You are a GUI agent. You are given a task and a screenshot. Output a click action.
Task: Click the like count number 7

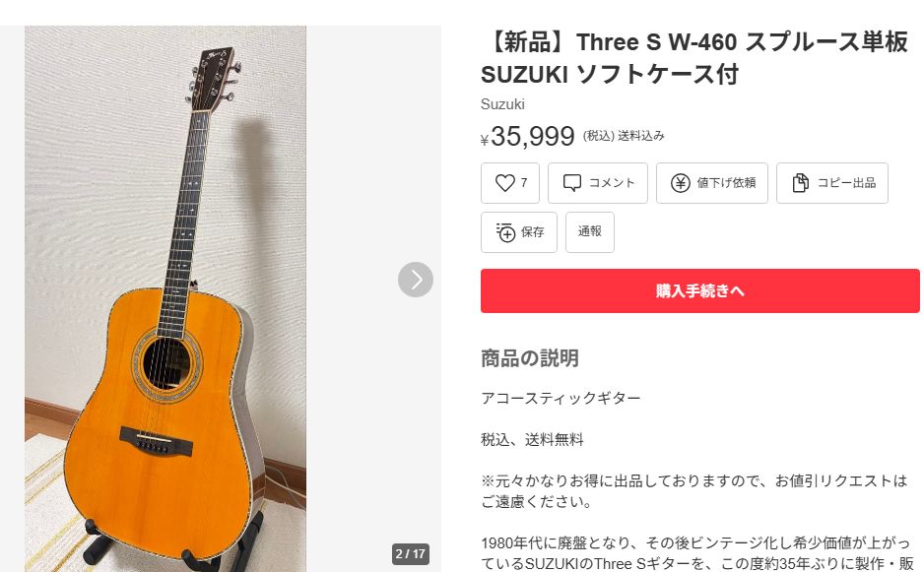[x=524, y=182]
